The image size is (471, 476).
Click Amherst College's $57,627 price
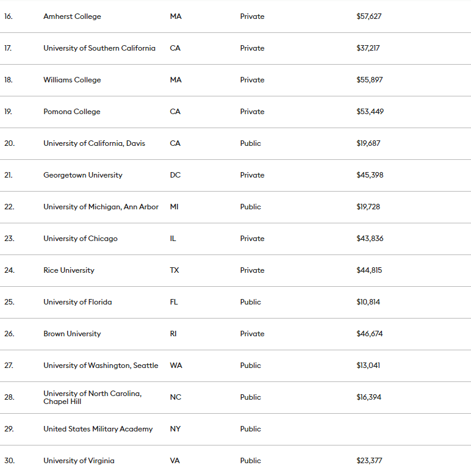tap(369, 16)
